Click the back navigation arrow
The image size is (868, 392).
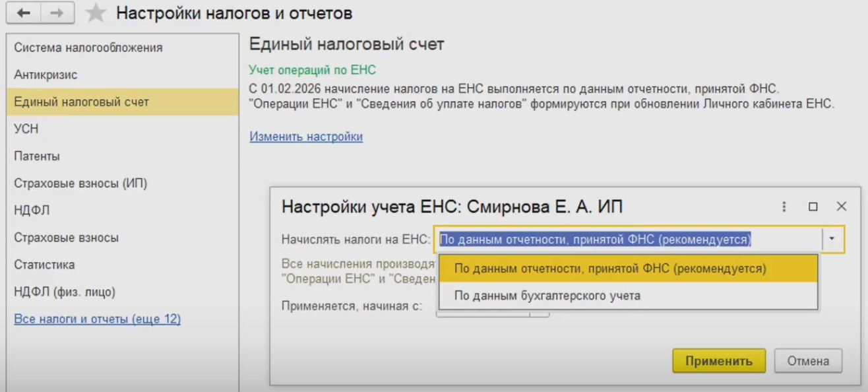(x=24, y=13)
